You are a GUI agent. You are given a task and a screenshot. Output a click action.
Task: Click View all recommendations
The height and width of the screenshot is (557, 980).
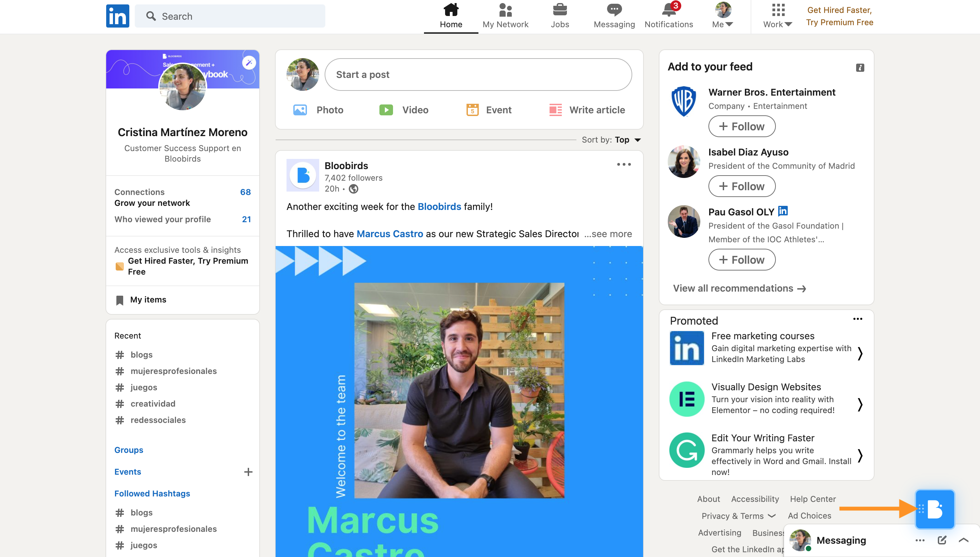pyautogui.click(x=739, y=289)
